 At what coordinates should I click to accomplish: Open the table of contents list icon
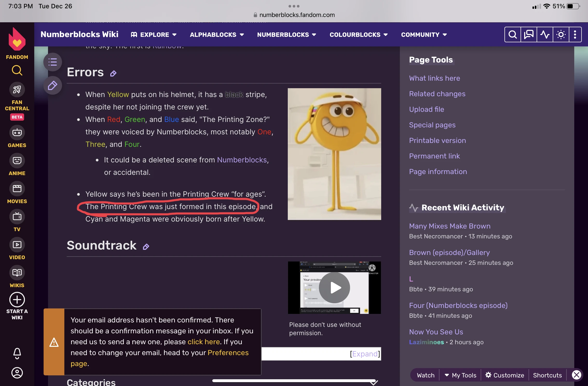52,62
